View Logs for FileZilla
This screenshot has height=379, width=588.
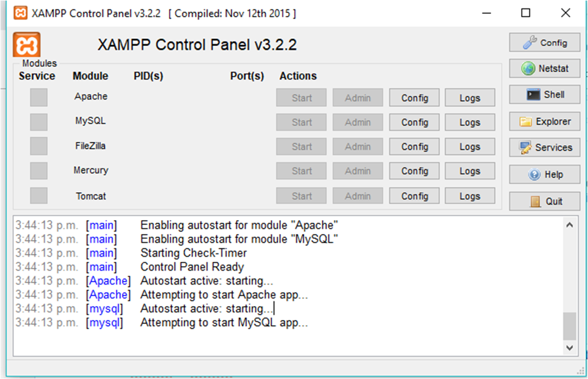[x=470, y=147]
